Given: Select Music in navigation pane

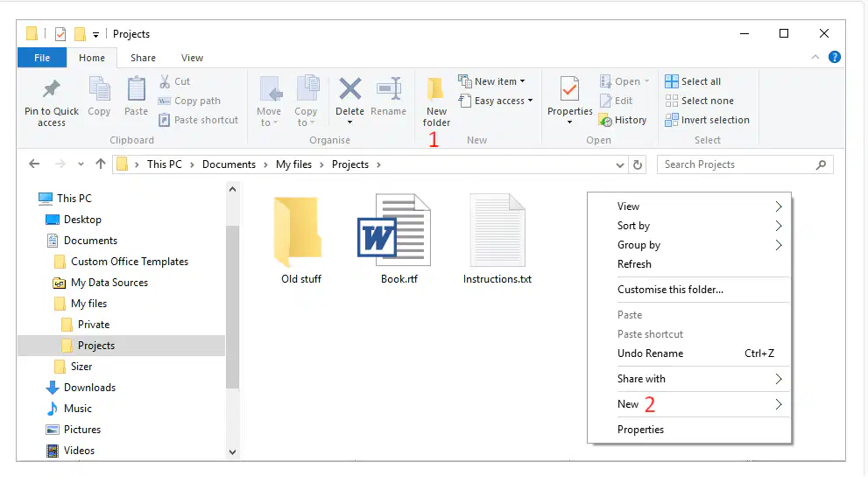Looking at the screenshot, I should [x=77, y=409].
